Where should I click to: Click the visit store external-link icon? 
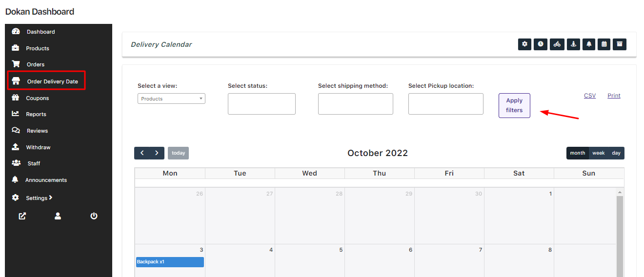(22, 216)
